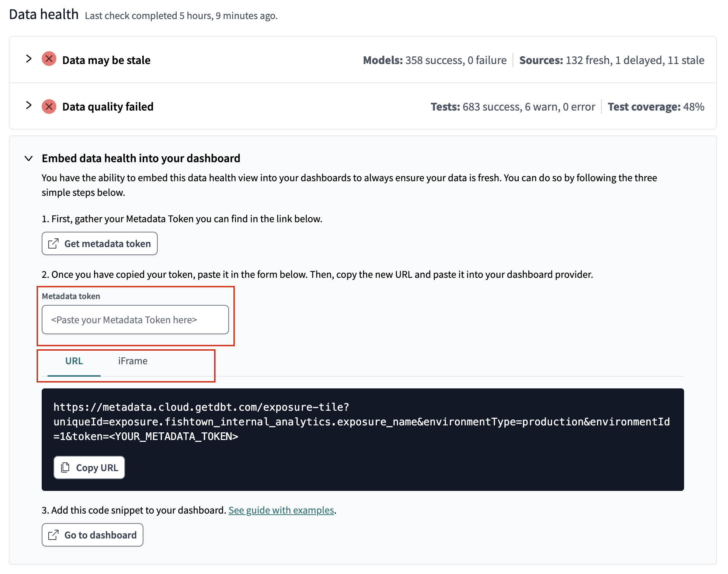The width and height of the screenshot is (728, 574).
Task: Click the red X icon next to 'Data may be stale'
Action: [x=49, y=59]
